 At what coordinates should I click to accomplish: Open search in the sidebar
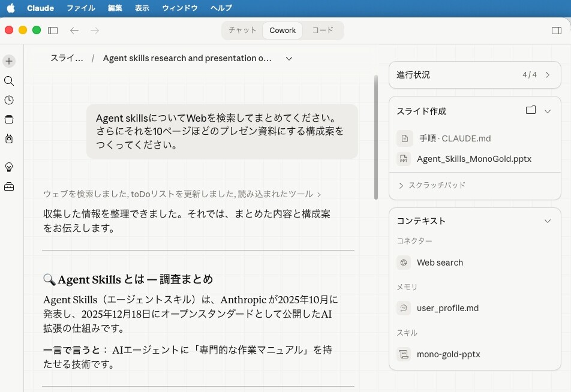(9, 81)
